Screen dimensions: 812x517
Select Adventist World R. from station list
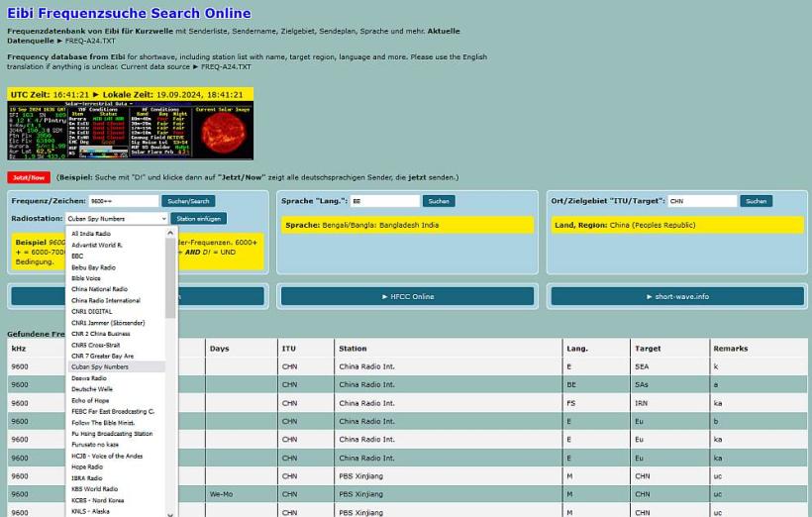coord(117,245)
